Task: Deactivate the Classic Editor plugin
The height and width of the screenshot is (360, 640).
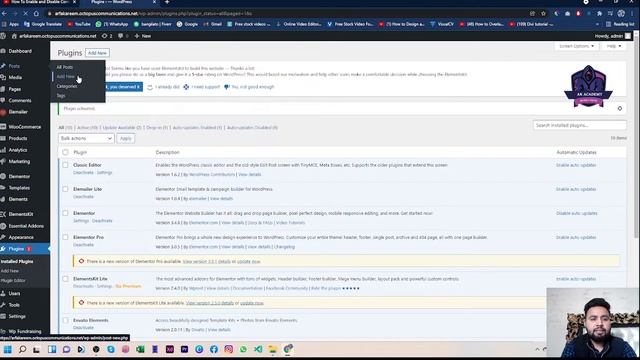Action: (83, 173)
